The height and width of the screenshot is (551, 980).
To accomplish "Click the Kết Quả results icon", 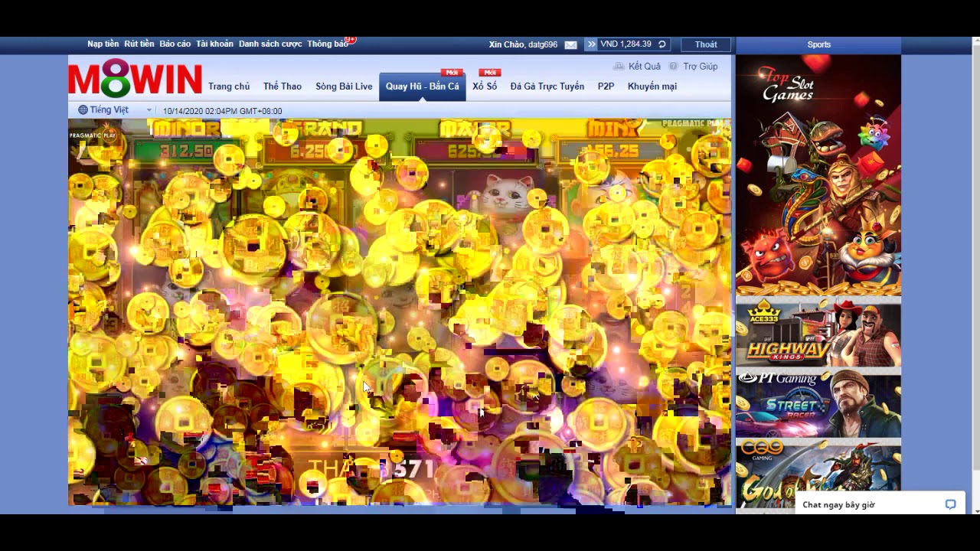I will [x=619, y=67].
